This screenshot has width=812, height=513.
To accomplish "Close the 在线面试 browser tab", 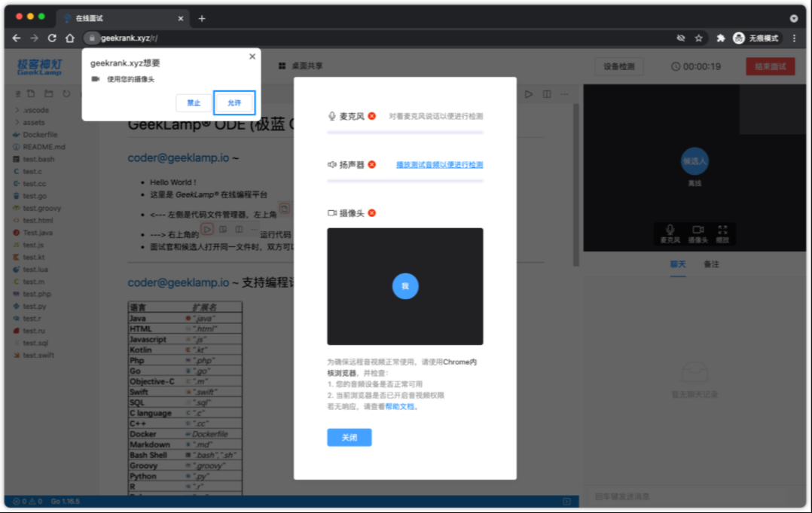I will pos(180,19).
